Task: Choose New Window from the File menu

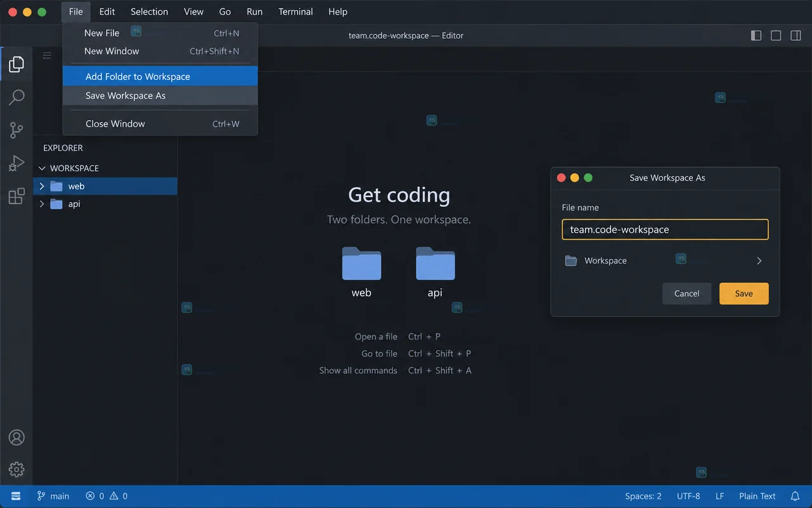Action: click(x=160, y=51)
